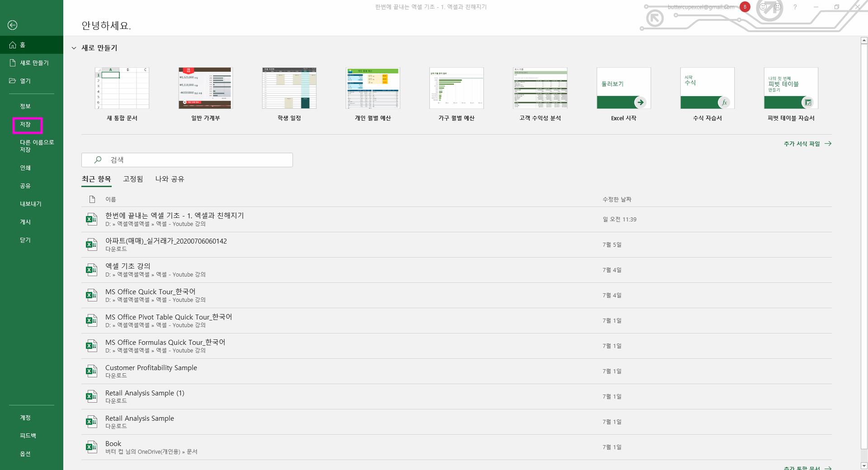Click Excel icon of 아파트(매매) file
This screenshot has height=470, width=868.
[92, 244]
